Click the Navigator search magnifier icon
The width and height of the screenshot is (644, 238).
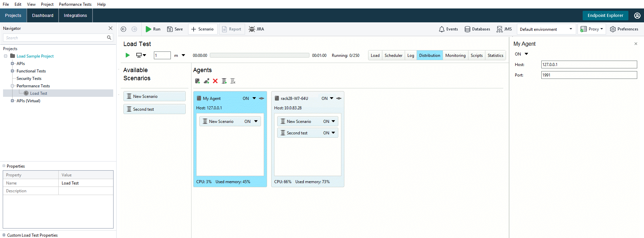pyautogui.click(x=109, y=38)
